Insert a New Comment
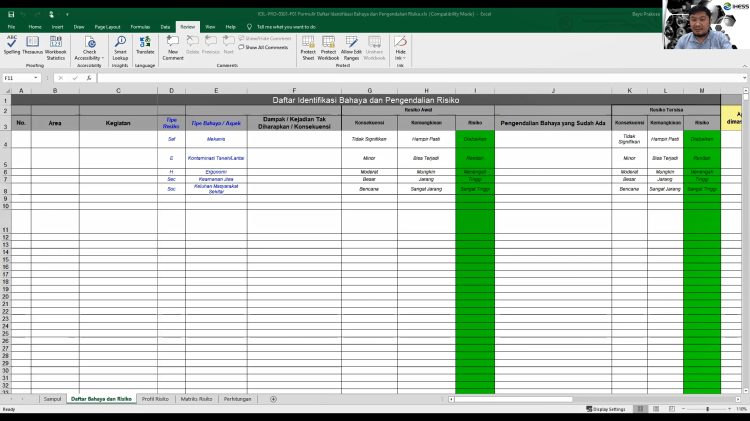This screenshot has height=421, width=750. click(x=173, y=45)
